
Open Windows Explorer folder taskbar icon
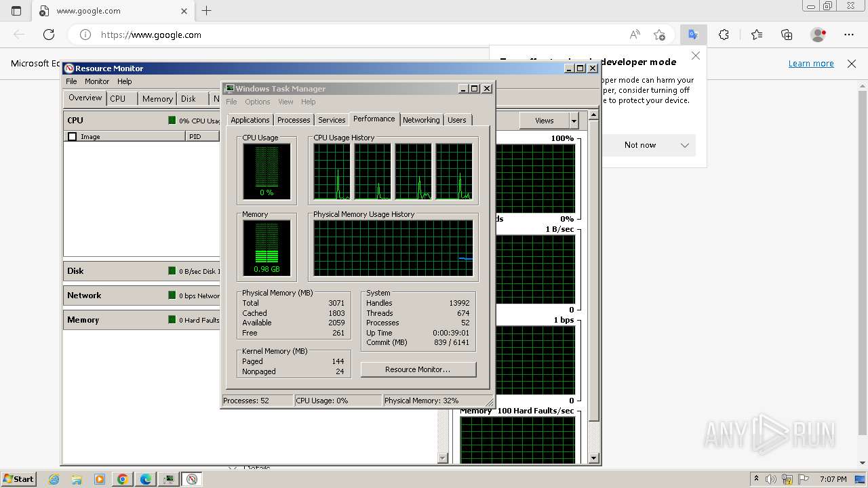tap(77, 479)
